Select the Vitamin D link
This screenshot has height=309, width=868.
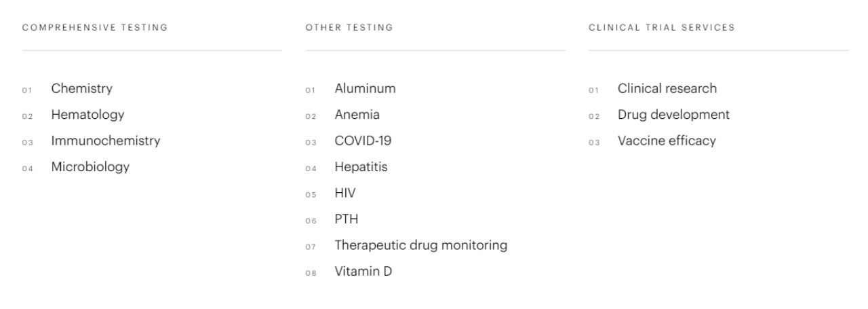363,272
